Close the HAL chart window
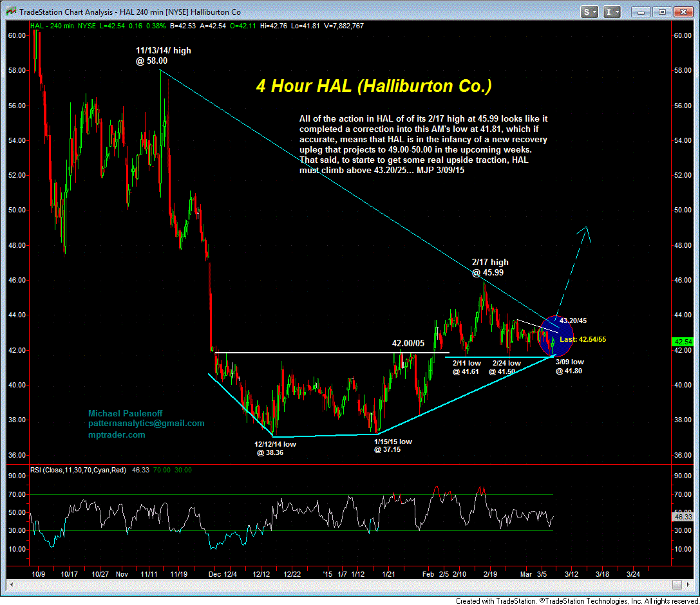Viewport: 700px width, 605px height. [x=683, y=12]
